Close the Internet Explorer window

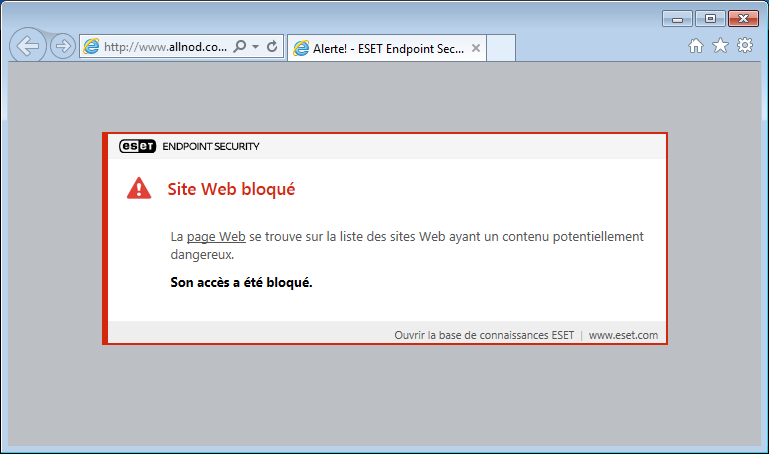(743, 19)
